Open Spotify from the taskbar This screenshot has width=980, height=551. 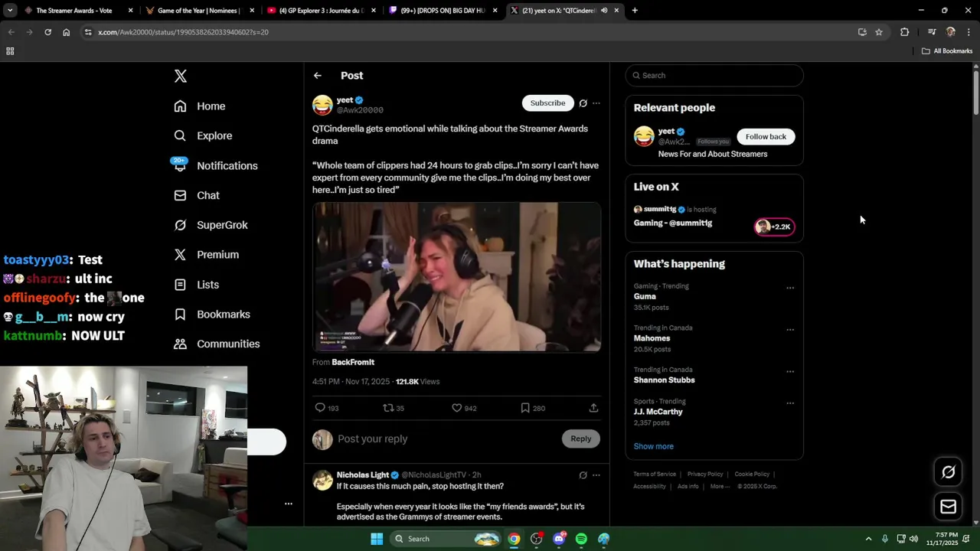pyautogui.click(x=581, y=539)
